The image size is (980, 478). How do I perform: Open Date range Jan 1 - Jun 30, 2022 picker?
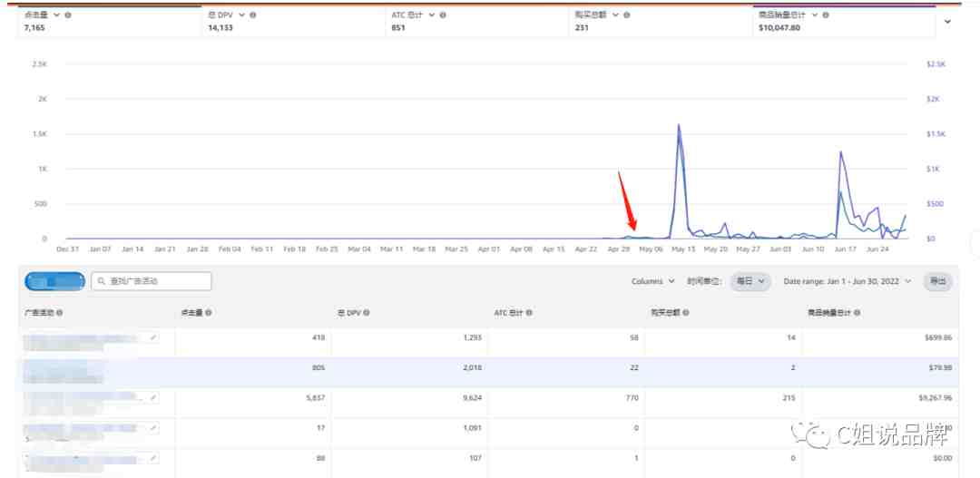(x=848, y=281)
